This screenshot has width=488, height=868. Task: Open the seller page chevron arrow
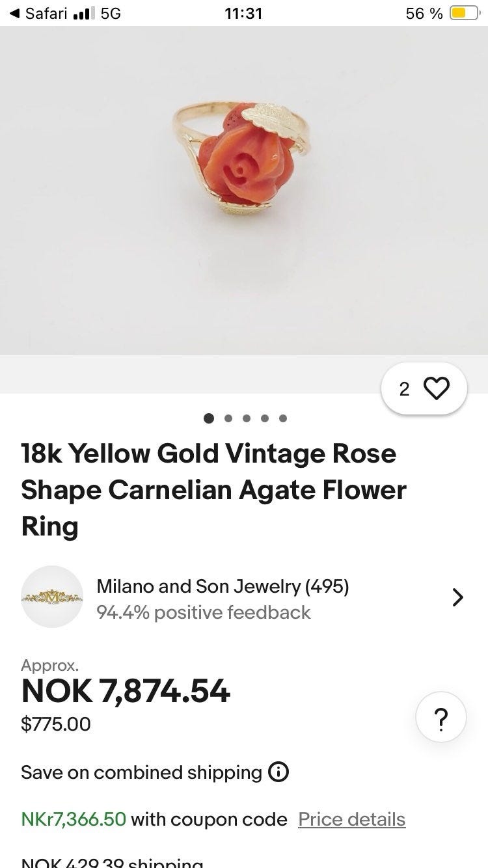click(458, 597)
